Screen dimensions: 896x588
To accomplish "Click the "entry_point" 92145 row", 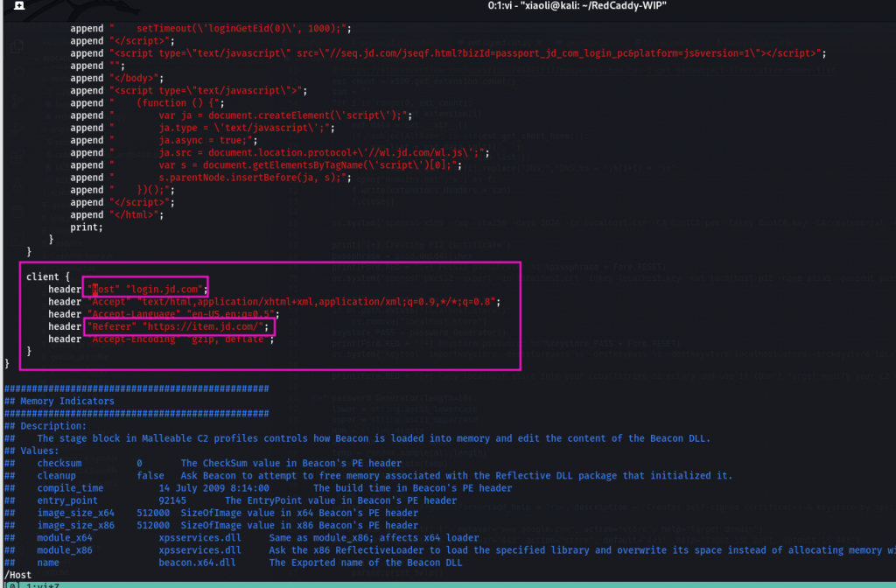I will 231,500.
